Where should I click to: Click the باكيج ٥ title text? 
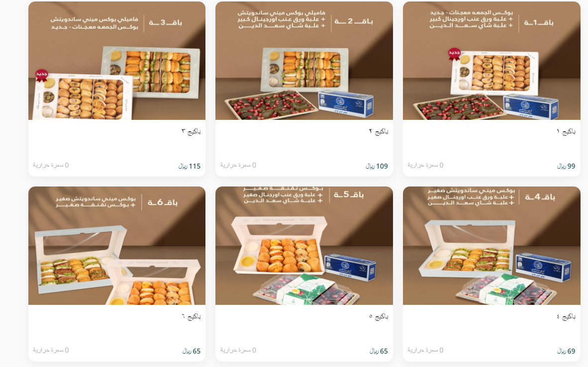coord(379,317)
